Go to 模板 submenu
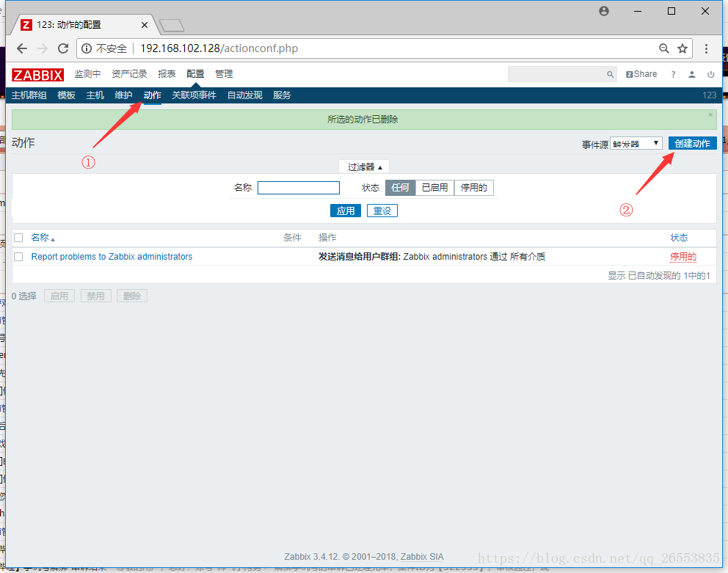728x573 pixels. (66, 95)
